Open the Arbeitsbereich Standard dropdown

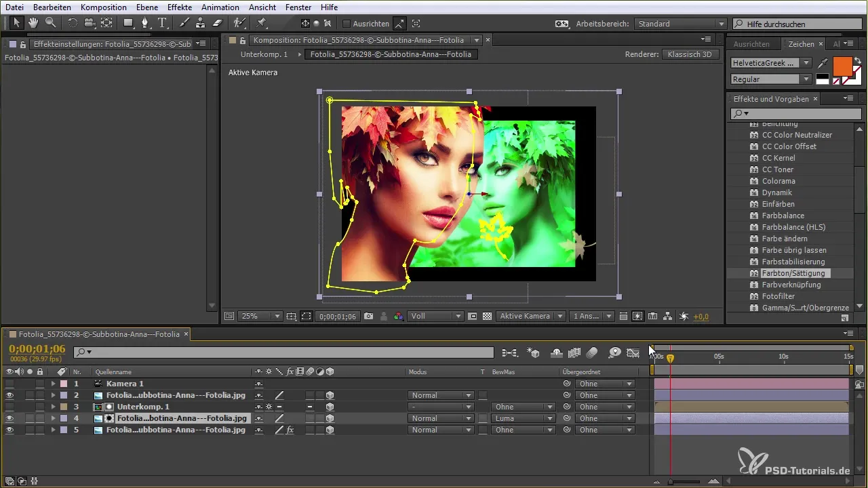pyautogui.click(x=681, y=24)
